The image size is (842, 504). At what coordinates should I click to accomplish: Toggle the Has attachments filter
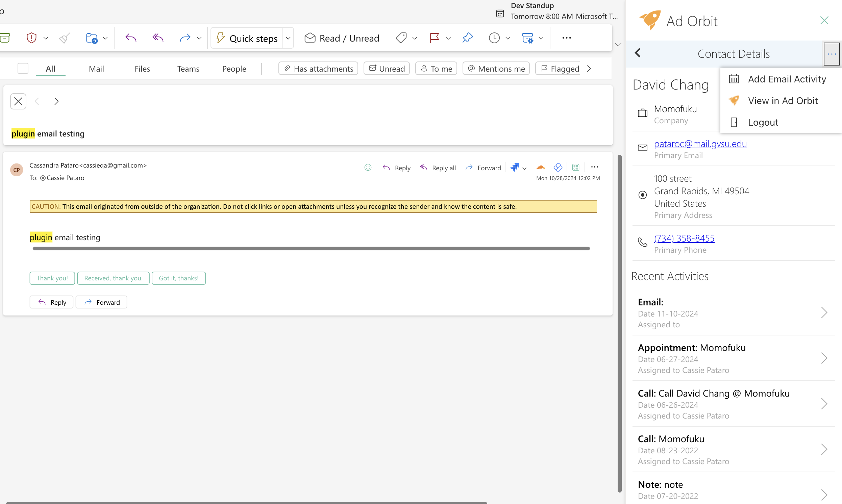(318, 69)
